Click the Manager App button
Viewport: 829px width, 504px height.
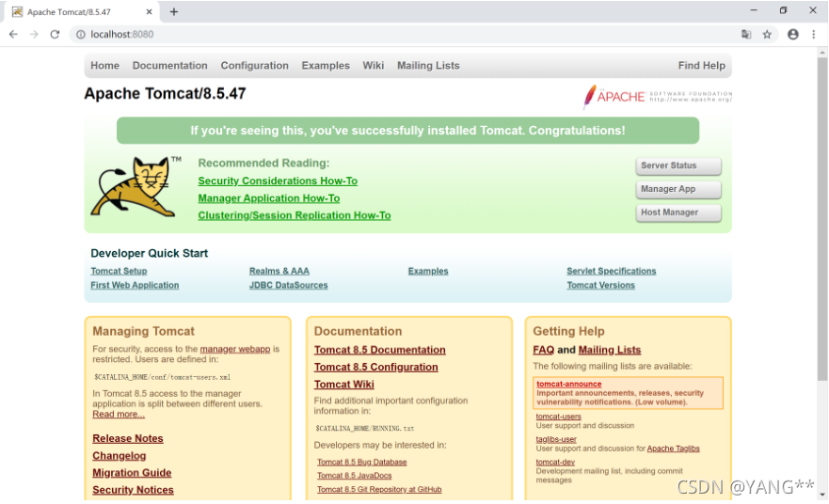678,189
